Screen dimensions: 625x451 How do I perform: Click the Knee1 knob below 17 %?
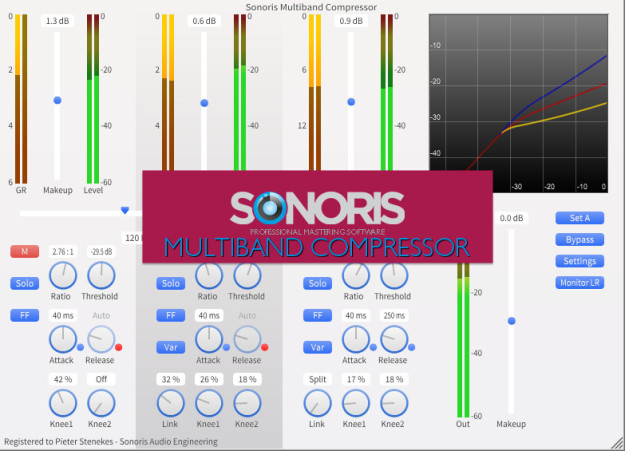[356, 403]
